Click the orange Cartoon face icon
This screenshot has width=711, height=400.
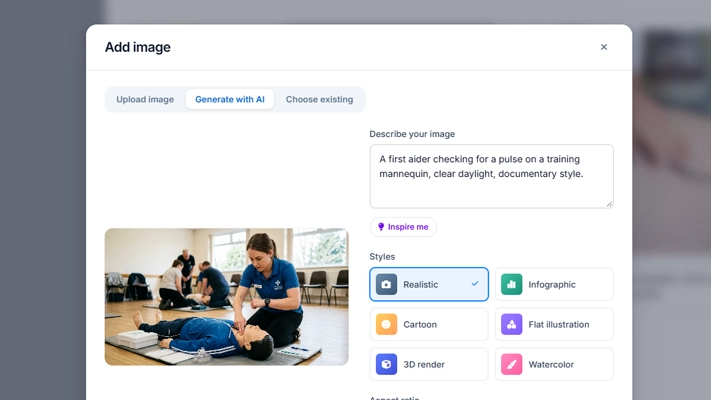[386, 324]
